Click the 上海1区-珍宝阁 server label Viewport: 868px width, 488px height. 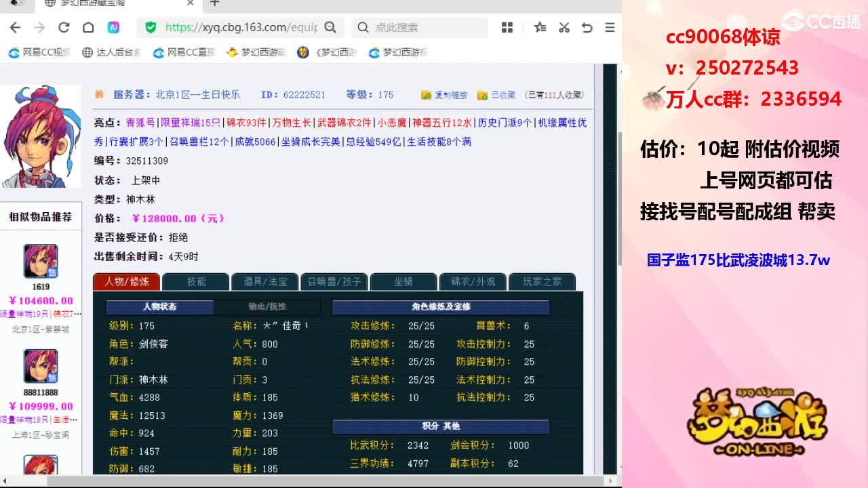pos(41,435)
